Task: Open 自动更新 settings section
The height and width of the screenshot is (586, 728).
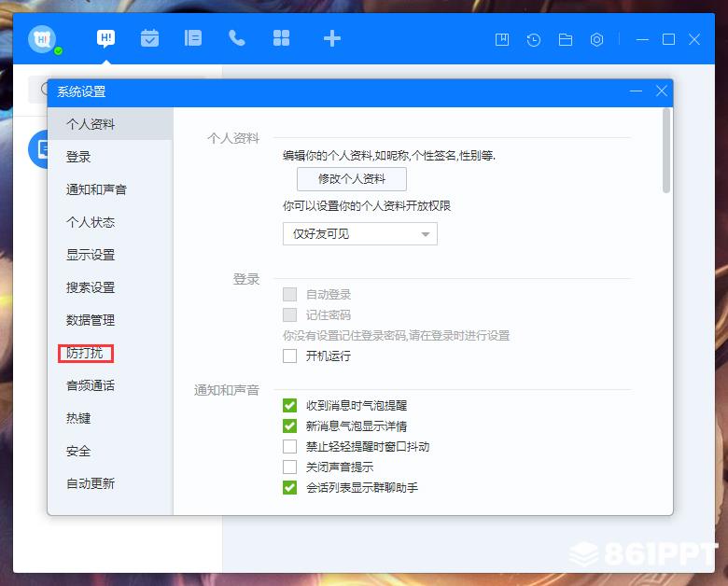Action: click(110, 483)
